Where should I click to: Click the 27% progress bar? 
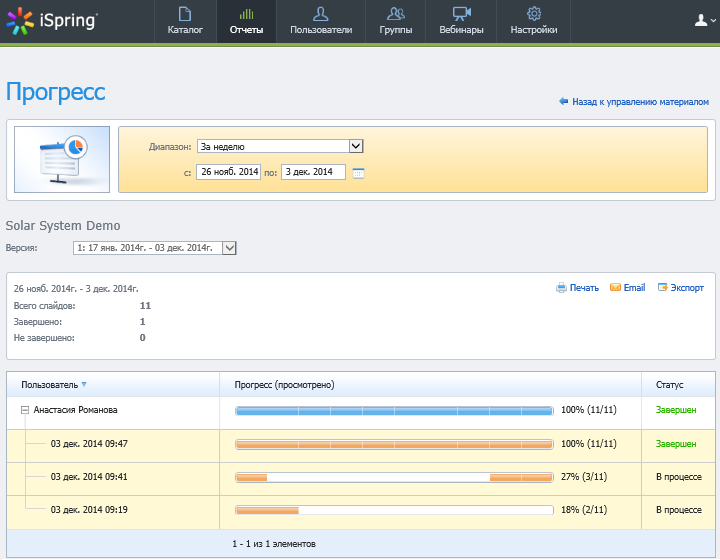click(394, 477)
